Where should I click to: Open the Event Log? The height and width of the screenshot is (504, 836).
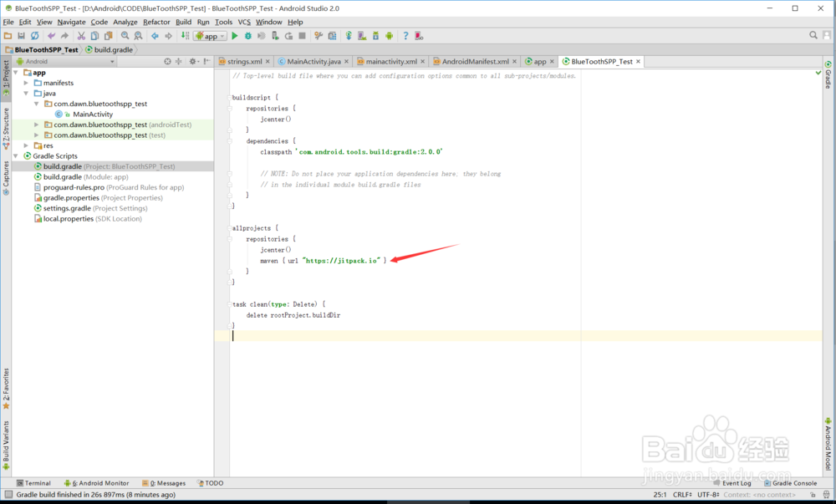[732, 483]
